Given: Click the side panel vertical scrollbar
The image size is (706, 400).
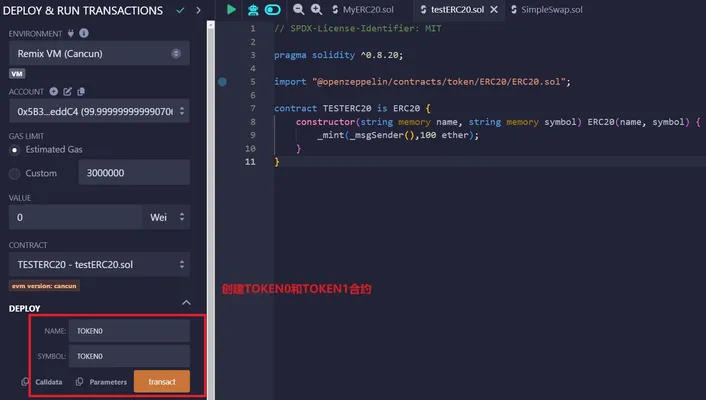Looking at the screenshot, I should (x=210, y=210).
